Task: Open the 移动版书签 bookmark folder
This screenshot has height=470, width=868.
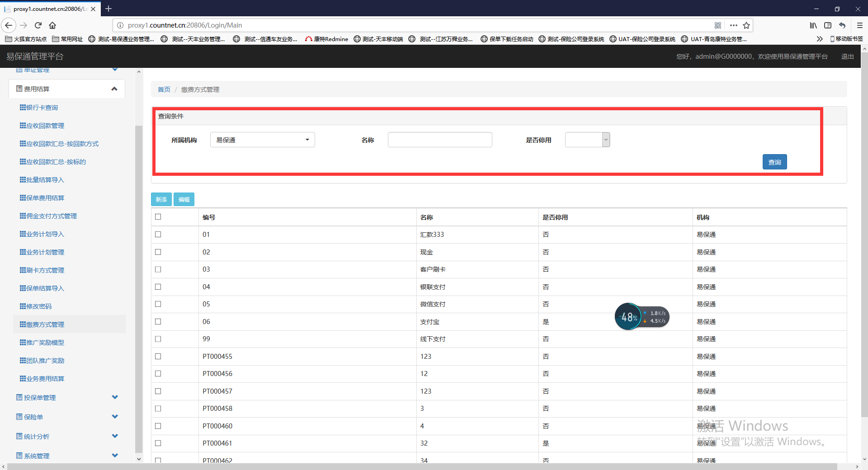Action: (847, 39)
